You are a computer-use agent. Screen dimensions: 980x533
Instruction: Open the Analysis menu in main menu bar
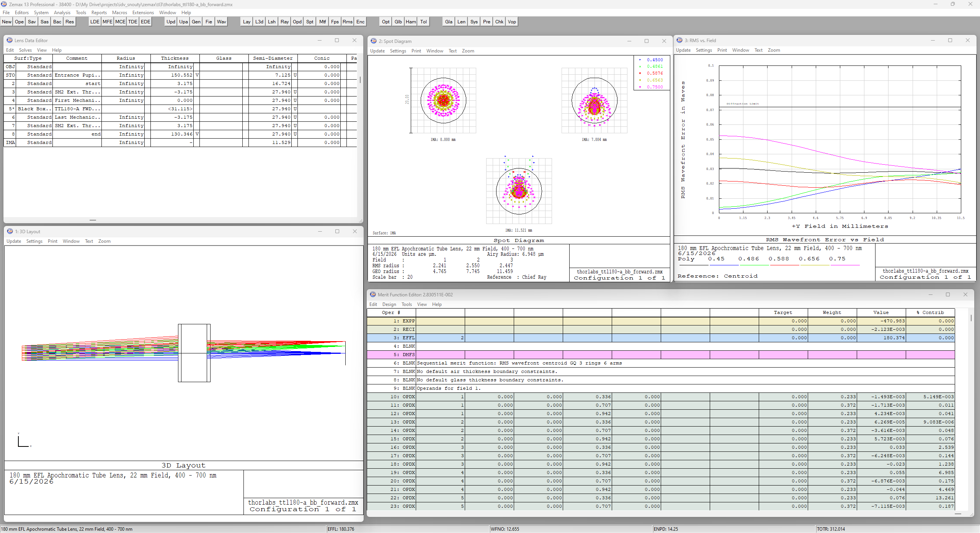[x=62, y=13]
